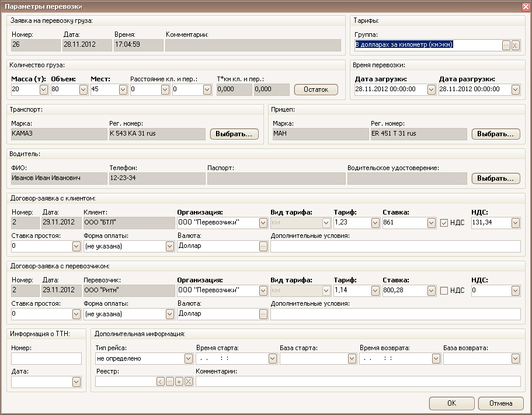
Task: Open client contract Валюта browse button
Action: [x=263, y=246]
